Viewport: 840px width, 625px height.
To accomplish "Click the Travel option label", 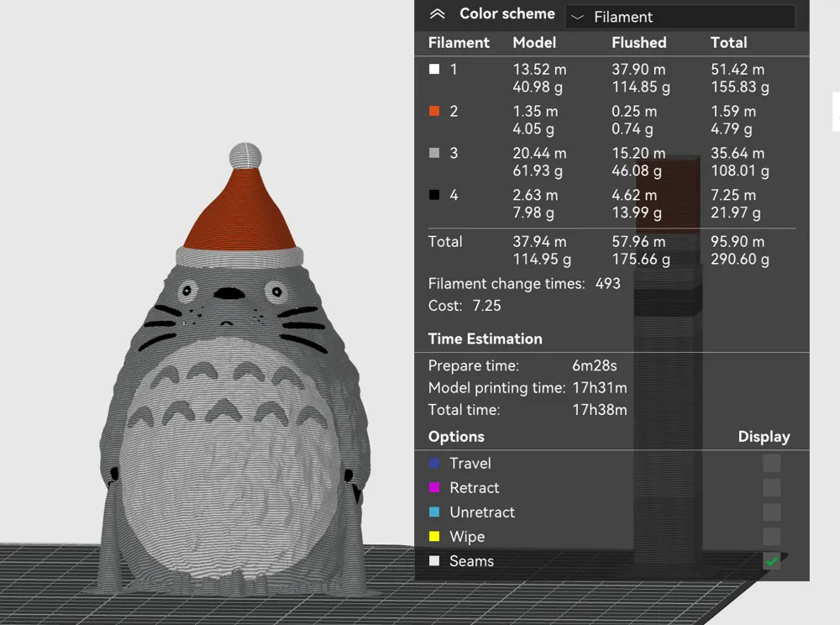I will [x=470, y=463].
